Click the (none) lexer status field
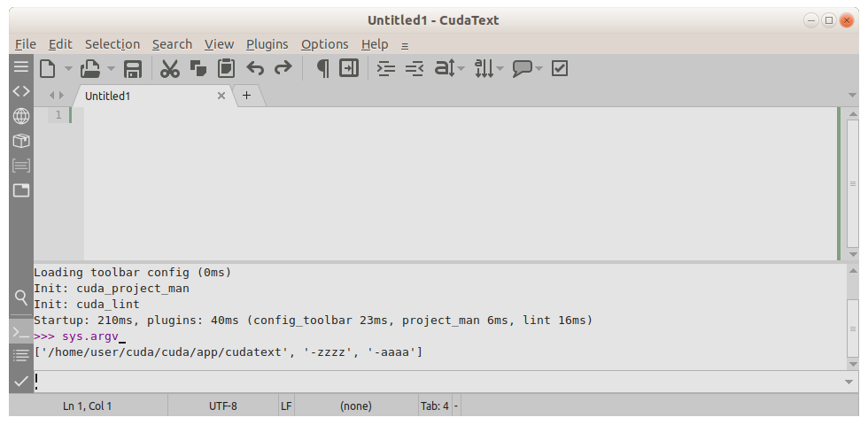 (x=356, y=406)
